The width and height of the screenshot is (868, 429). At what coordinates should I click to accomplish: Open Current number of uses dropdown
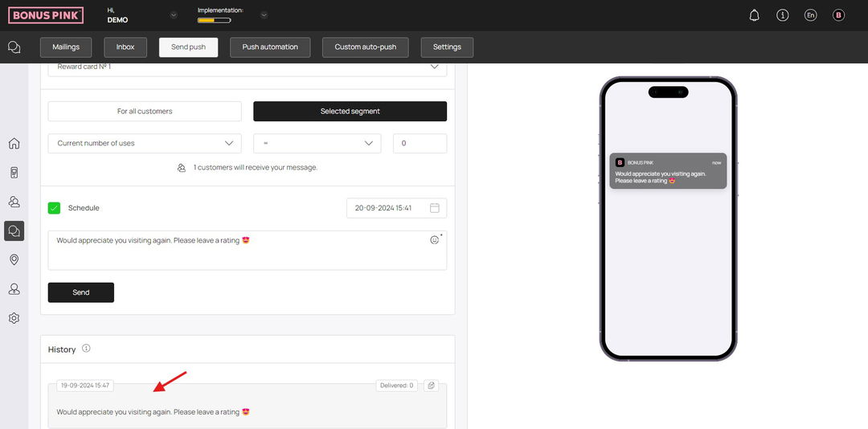(145, 143)
